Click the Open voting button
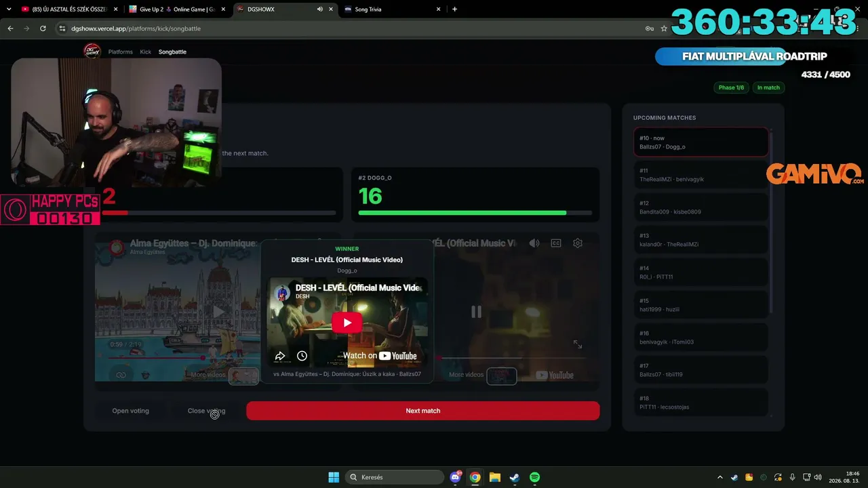Viewport: 868px width, 488px height. coord(130,411)
